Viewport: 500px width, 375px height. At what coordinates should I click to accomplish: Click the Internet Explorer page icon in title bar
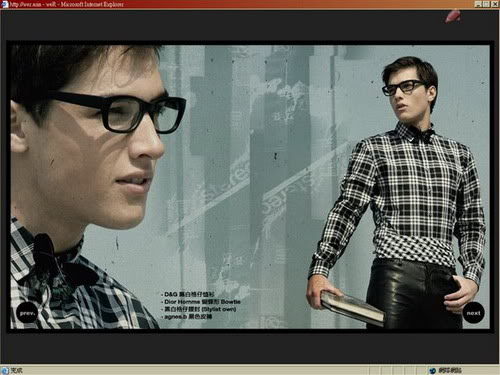[x=5, y=4]
